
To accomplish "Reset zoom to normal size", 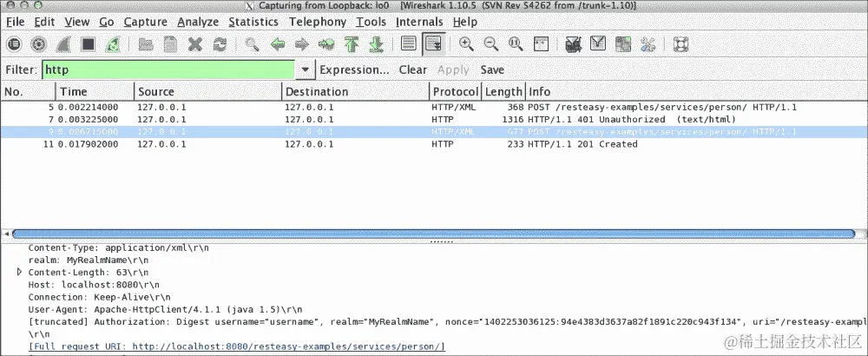I will click(x=516, y=43).
